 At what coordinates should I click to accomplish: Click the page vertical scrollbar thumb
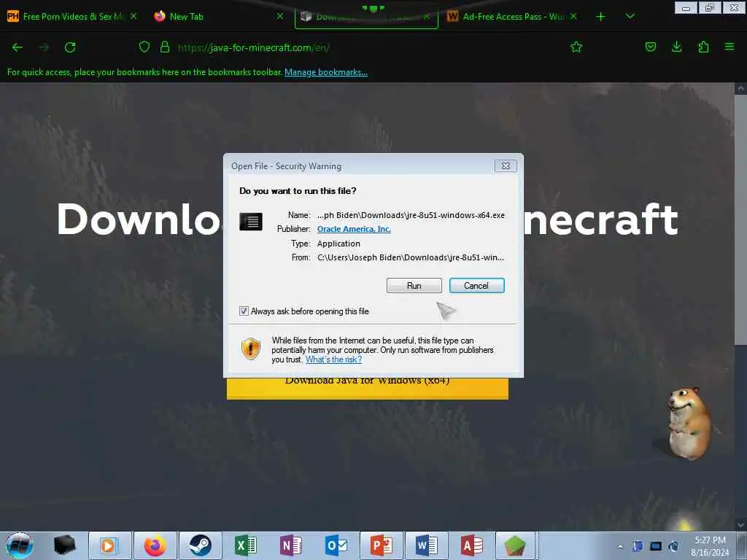740,220
